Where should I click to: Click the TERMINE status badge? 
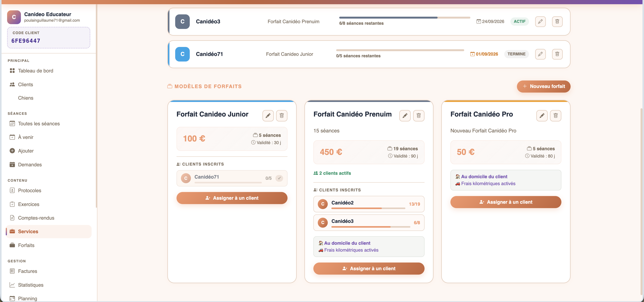[x=516, y=54]
